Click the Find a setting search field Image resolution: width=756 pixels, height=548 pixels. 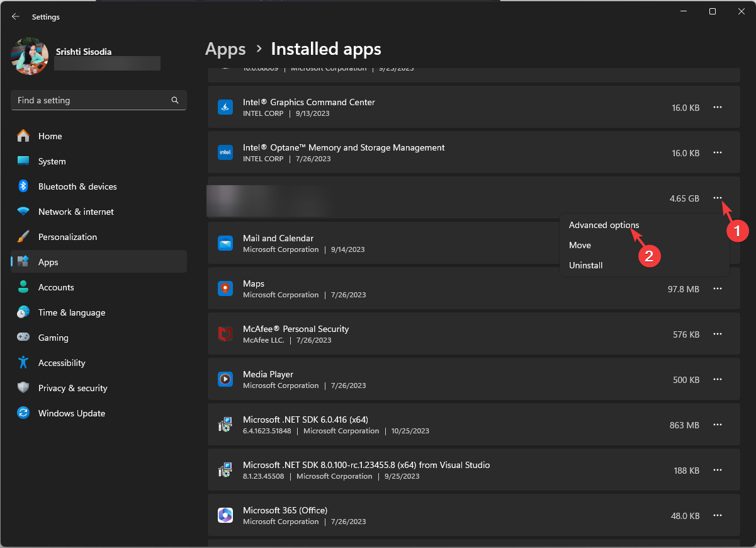click(x=91, y=100)
